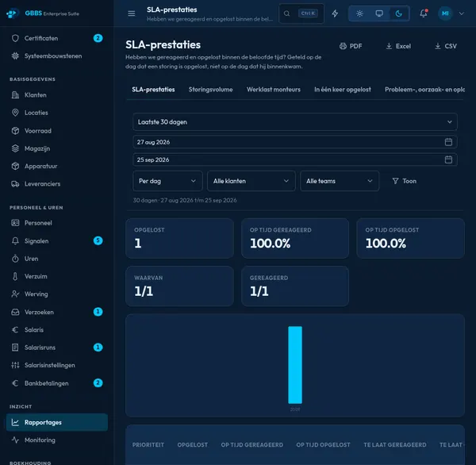This screenshot has height=465, width=476.
Task: Click start date field 27 aug 2026
Action: click(295, 142)
